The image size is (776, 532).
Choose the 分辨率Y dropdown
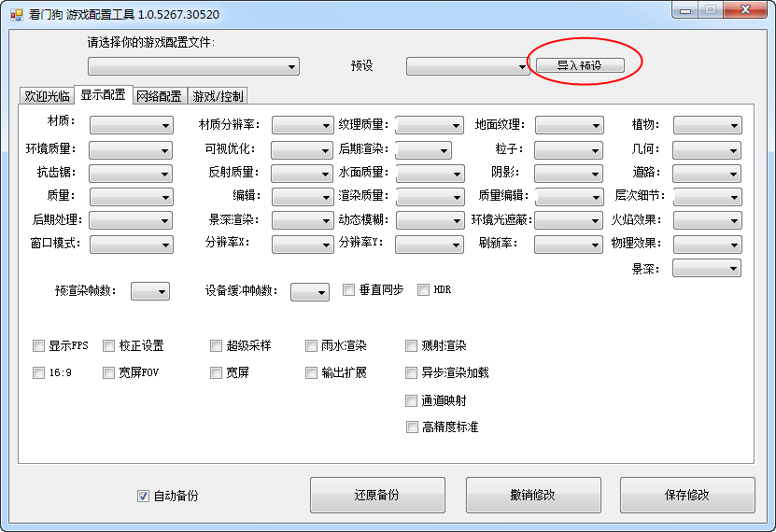tap(429, 245)
